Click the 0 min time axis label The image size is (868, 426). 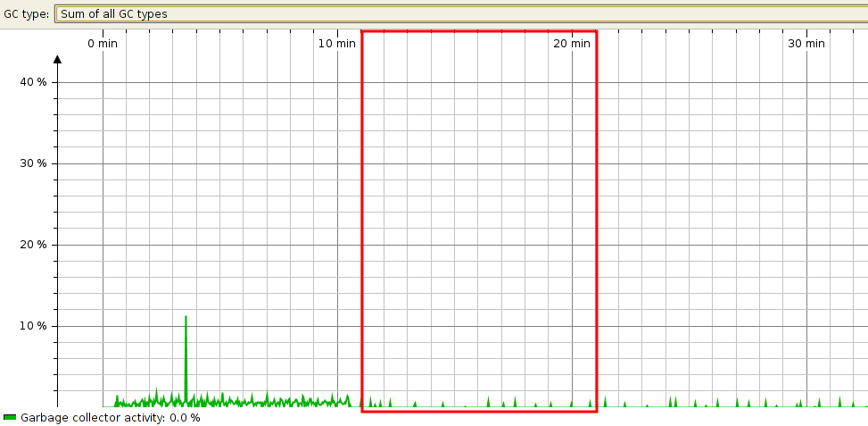pos(103,43)
